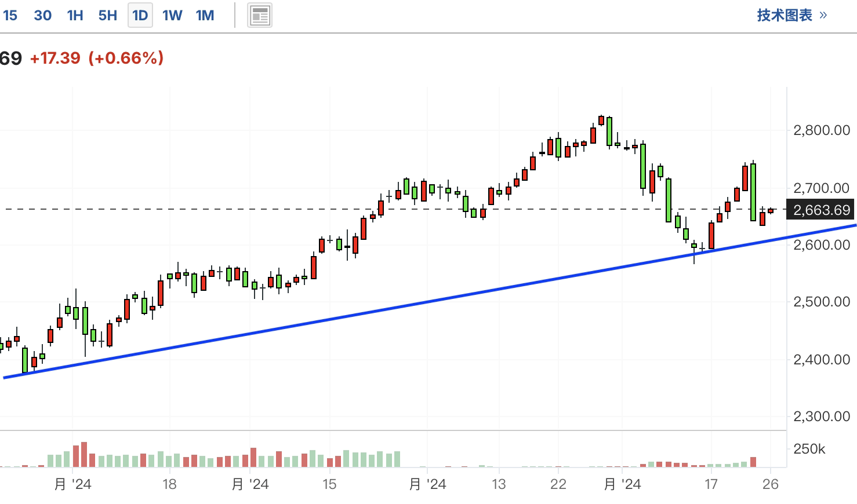Click the date label 15 on axis
This screenshot has width=857, height=504.
pyautogui.click(x=329, y=484)
